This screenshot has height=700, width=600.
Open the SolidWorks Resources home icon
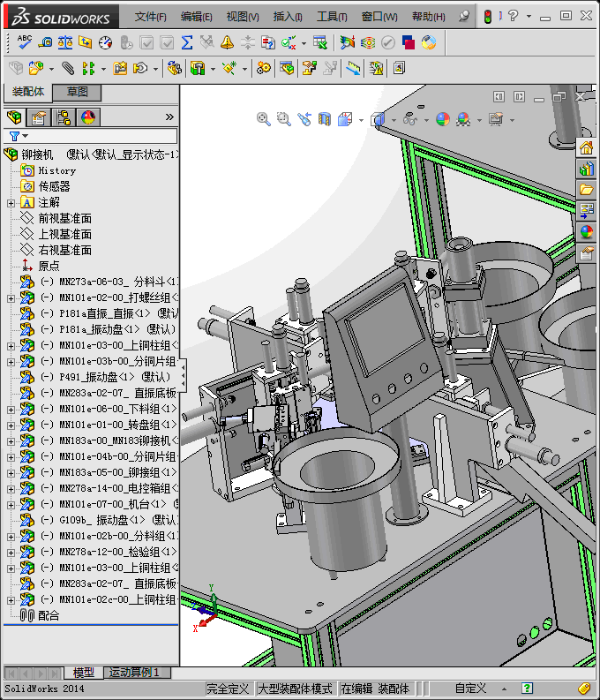click(x=586, y=147)
